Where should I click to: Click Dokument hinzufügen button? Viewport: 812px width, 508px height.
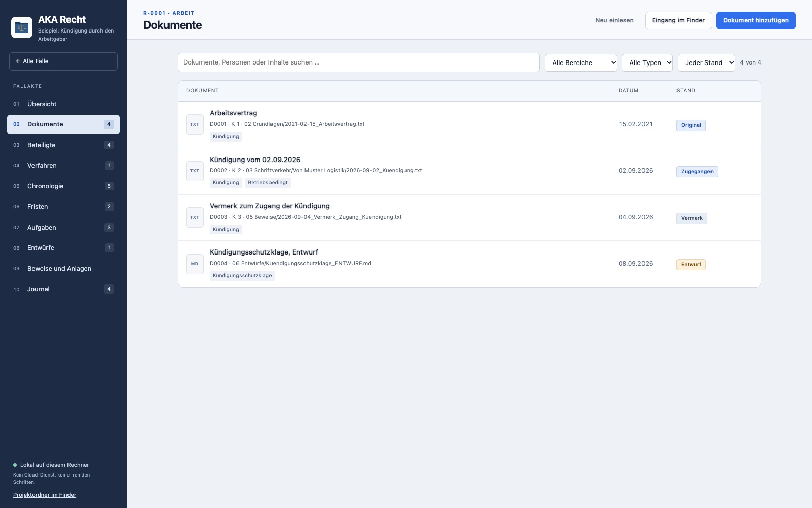click(x=756, y=20)
